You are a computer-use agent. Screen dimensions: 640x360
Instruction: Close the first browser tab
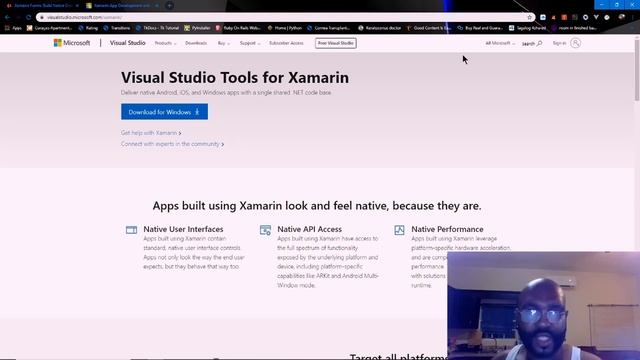coord(77,6)
